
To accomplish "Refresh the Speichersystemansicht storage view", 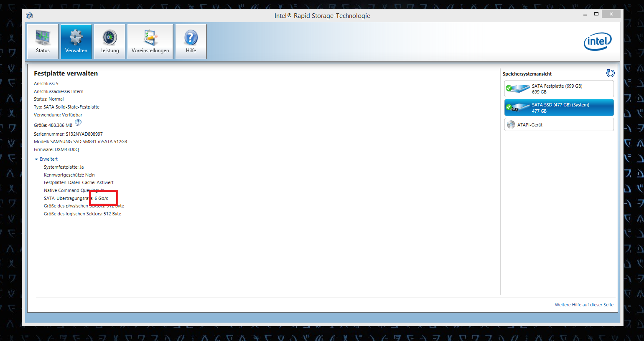I will (x=610, y=73).
